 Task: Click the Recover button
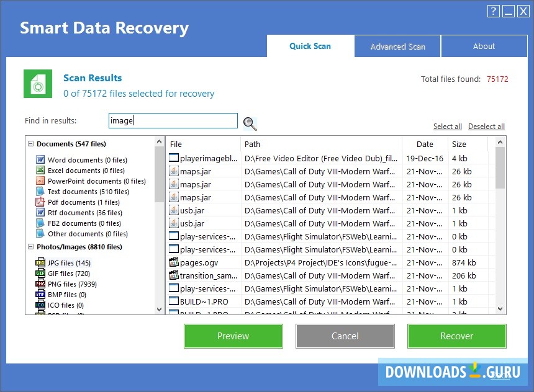point(456,336)
